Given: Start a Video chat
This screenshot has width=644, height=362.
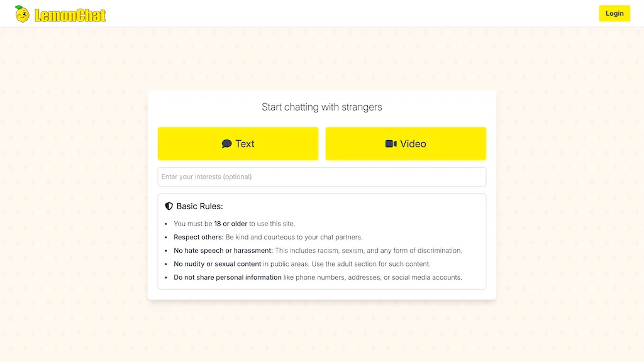Looking at the screenshot, I should tap(406, 144).
